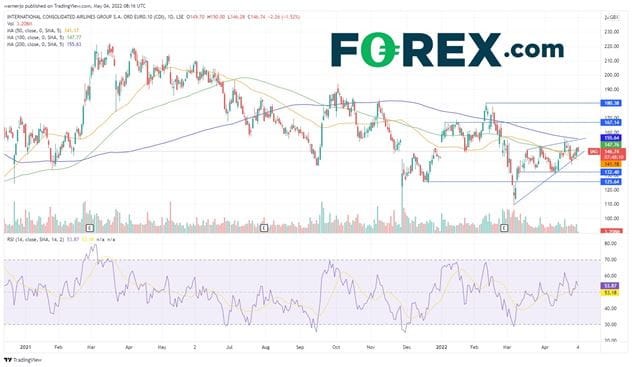This screenshot has height=367, width=632.
Task: Select the International Consolidated Airlines symbol title
Action: click(96, 17)
